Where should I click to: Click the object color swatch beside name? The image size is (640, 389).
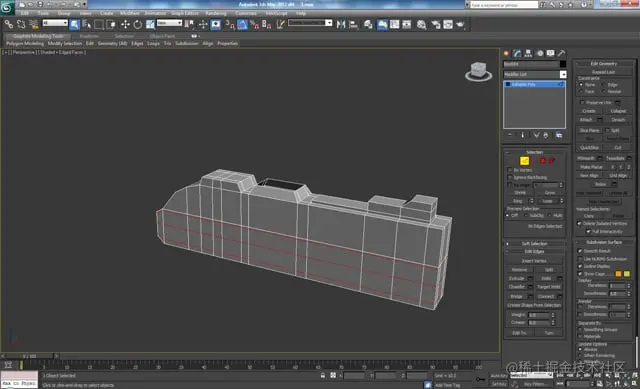coord(563,64)
